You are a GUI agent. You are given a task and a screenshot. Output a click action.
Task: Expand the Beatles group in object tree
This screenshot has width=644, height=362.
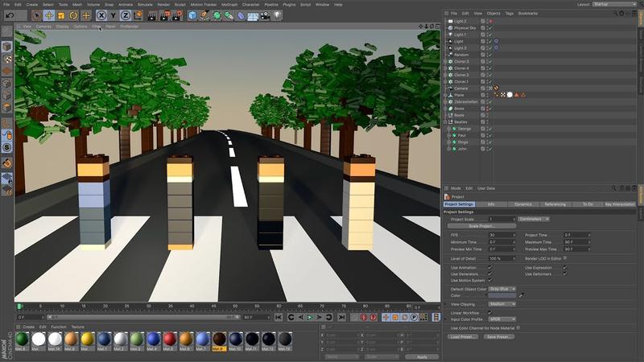445,121
